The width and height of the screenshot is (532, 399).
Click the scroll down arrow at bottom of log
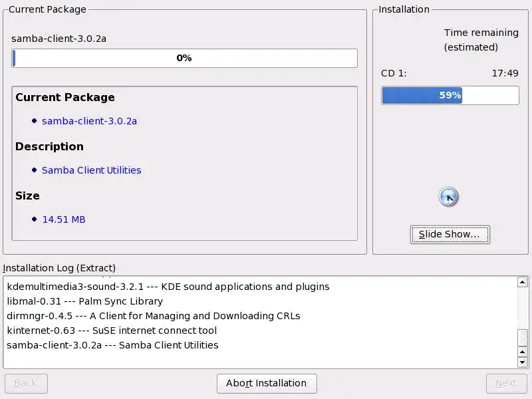pyautogui.click(x=522, y=362)
